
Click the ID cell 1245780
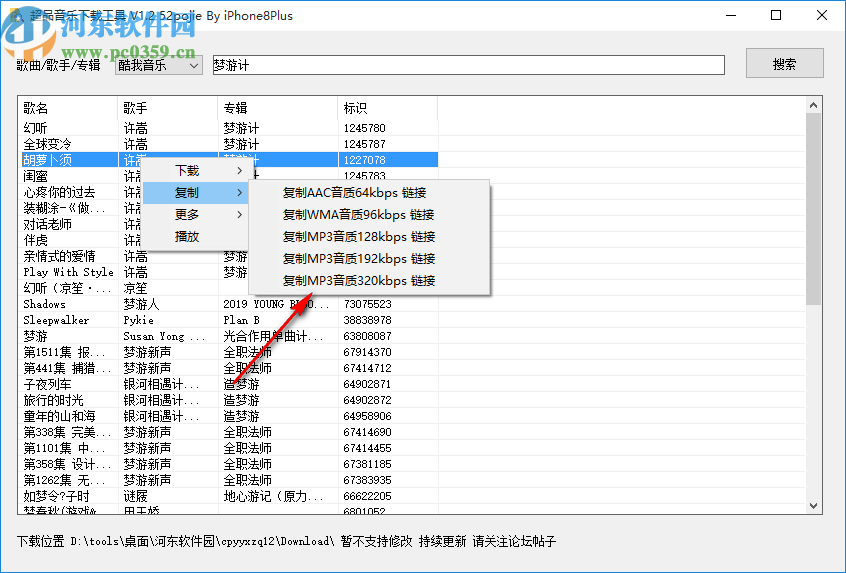pos(364,128)
